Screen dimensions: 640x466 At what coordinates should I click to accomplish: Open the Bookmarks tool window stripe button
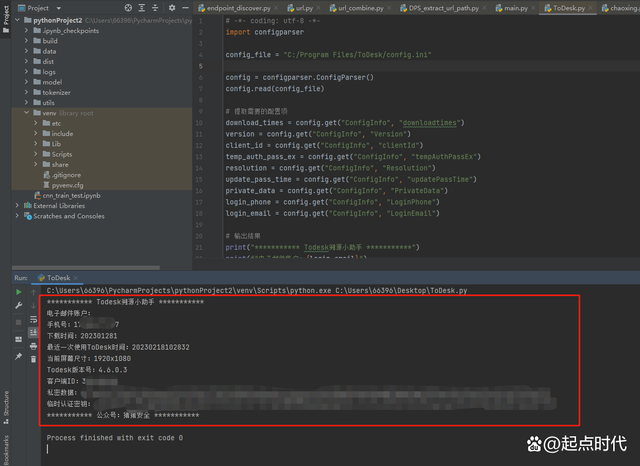(x=6, y=450)
